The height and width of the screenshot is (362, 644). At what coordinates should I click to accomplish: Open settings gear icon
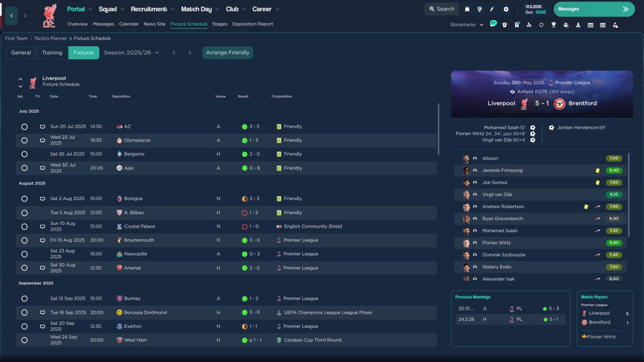(506, 9)
